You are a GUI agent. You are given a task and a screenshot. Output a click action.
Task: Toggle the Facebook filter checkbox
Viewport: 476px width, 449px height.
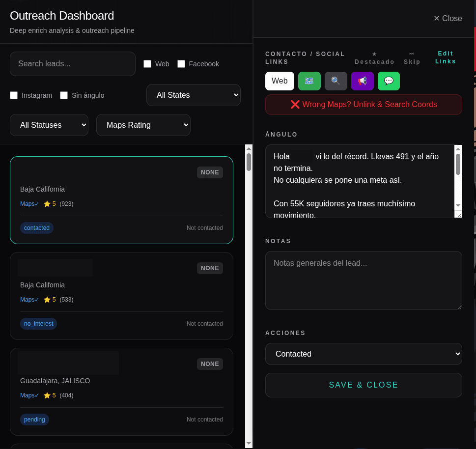point(181,64)
